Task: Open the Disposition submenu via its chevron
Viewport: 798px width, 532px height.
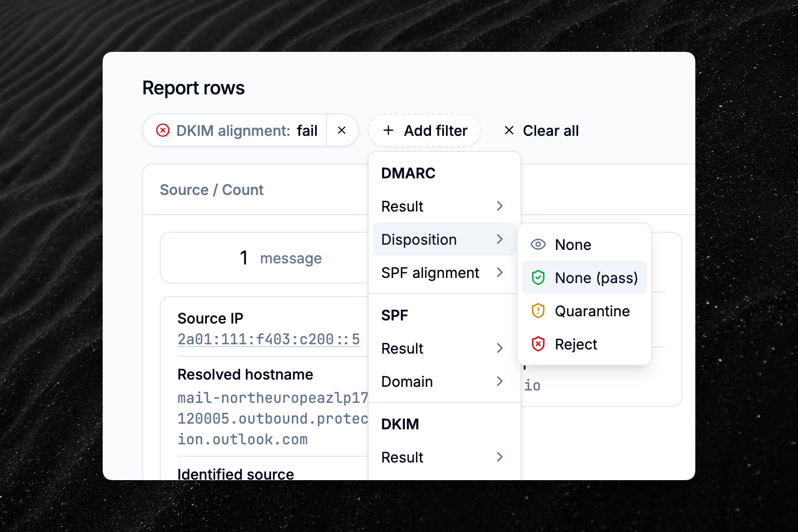Action: click(x=500, y=239)
